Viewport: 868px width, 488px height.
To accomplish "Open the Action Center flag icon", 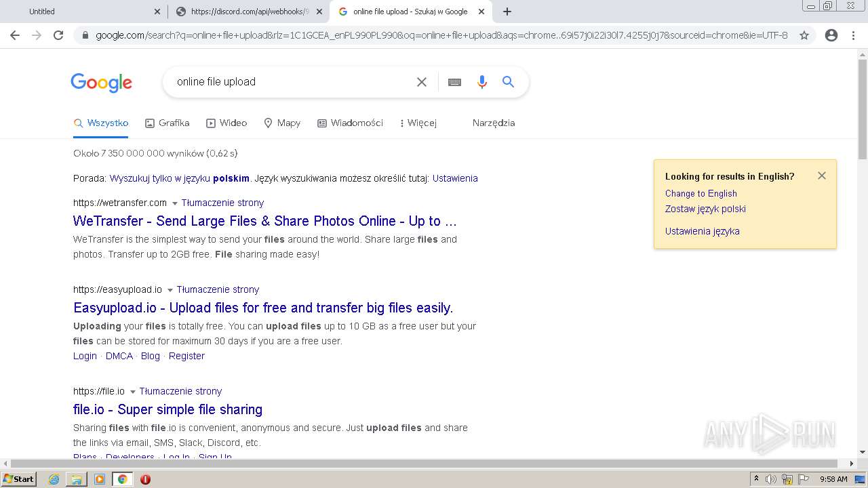I will tap(804, 479).
